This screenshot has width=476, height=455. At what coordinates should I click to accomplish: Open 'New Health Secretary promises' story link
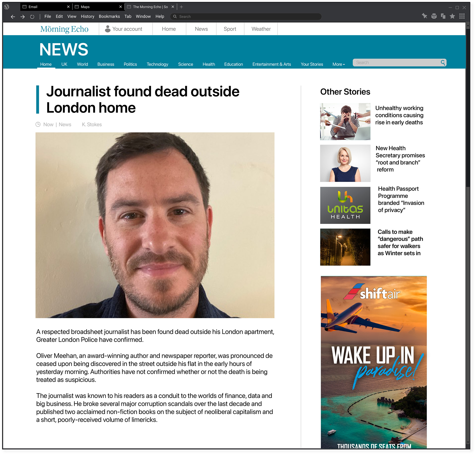click(x=400, y=159)
